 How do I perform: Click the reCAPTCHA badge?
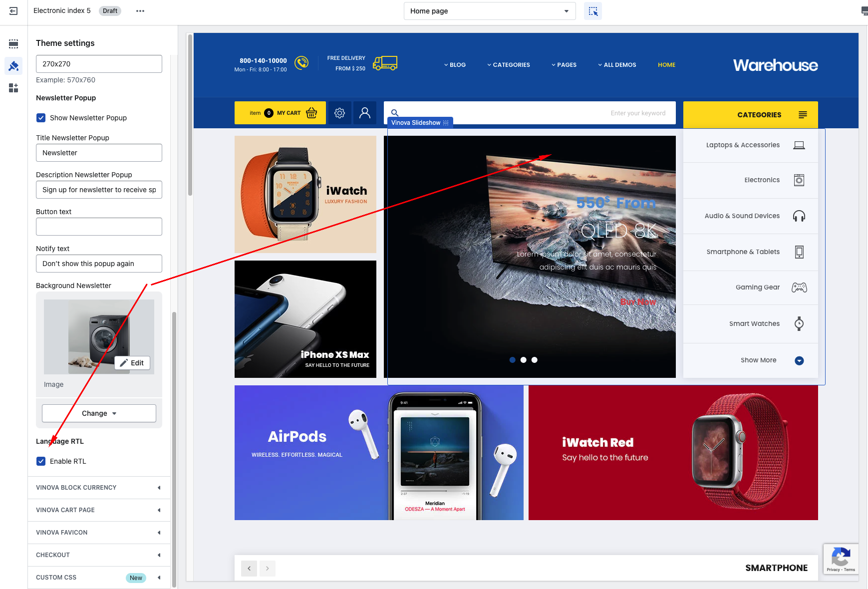(x=841, y=559)
